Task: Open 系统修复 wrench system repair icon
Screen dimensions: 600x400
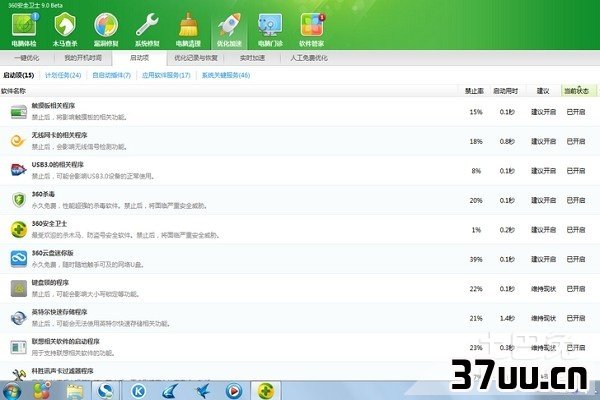Action: [147, 29]
